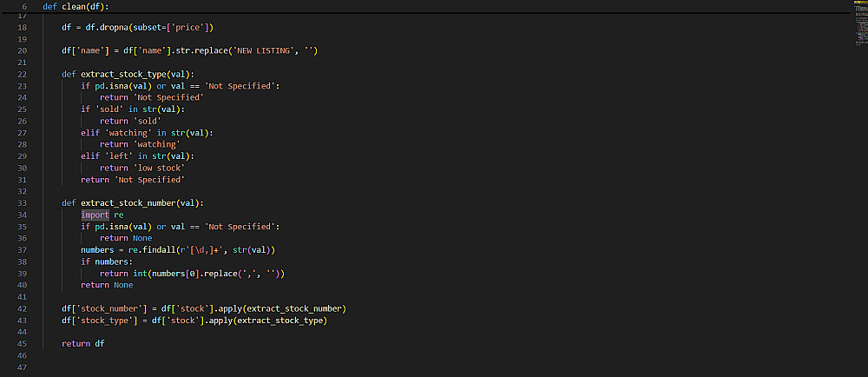Image resolution: width=868 pixels, height=377 pixels.
Task: Click line number 18 in the gutter
Action: 23,28
